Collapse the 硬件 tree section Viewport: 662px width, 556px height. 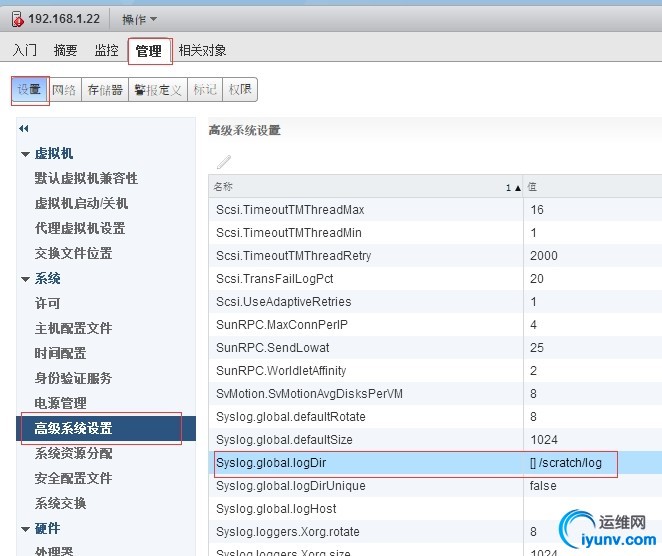(25, 529)
